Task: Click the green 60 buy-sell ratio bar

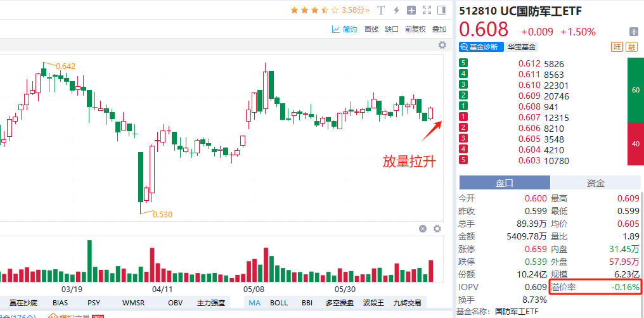Action: [636, 90]
